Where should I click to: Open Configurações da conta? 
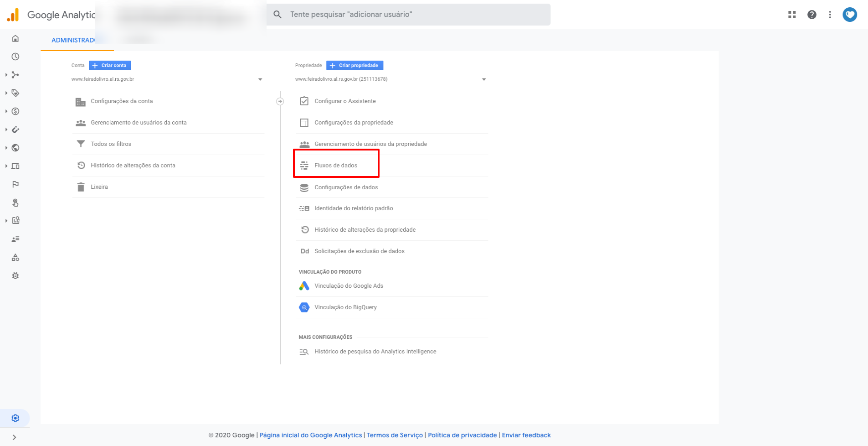[122, 101]
